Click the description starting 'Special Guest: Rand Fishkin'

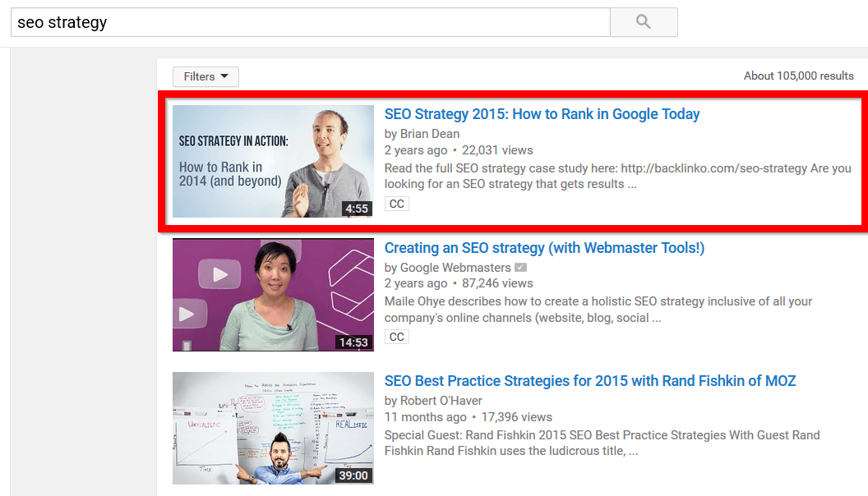click(x=602, y=443)
